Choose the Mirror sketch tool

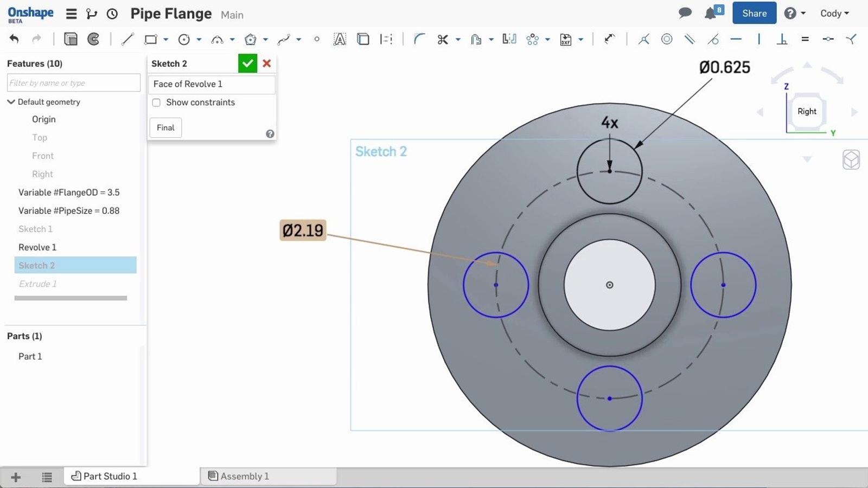click(x=509, y=39)
